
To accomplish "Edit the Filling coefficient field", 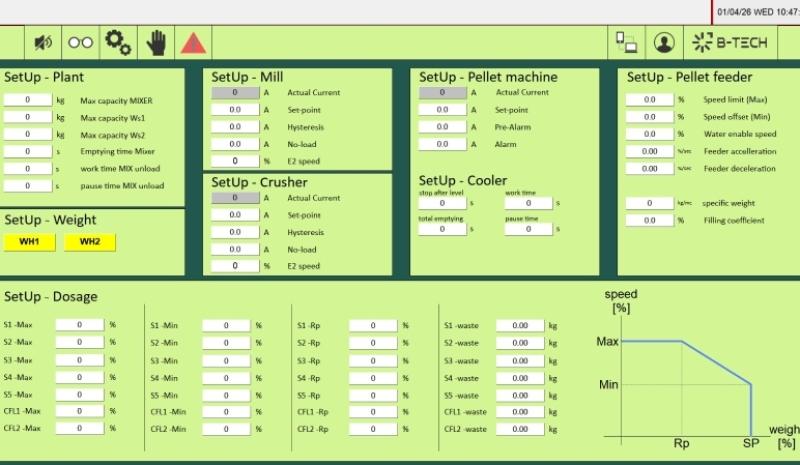I will [649, 220].
